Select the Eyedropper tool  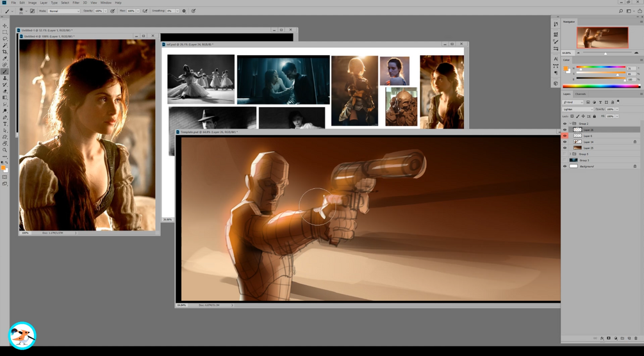[5, 58]
